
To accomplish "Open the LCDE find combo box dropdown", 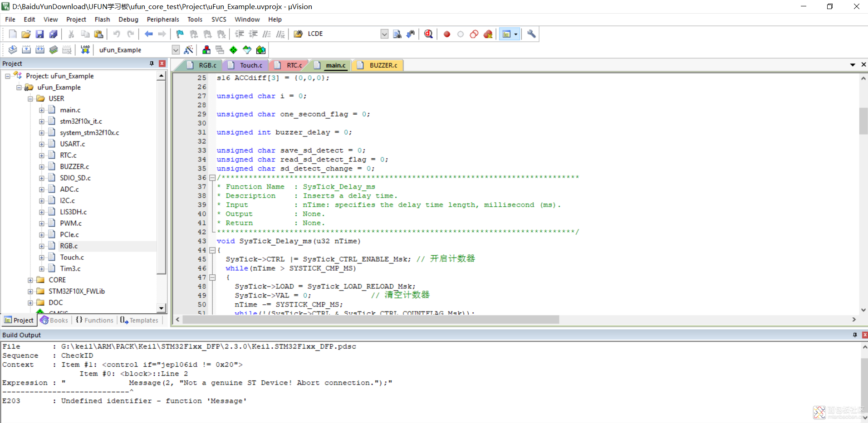I will click(x=384, y=34).
